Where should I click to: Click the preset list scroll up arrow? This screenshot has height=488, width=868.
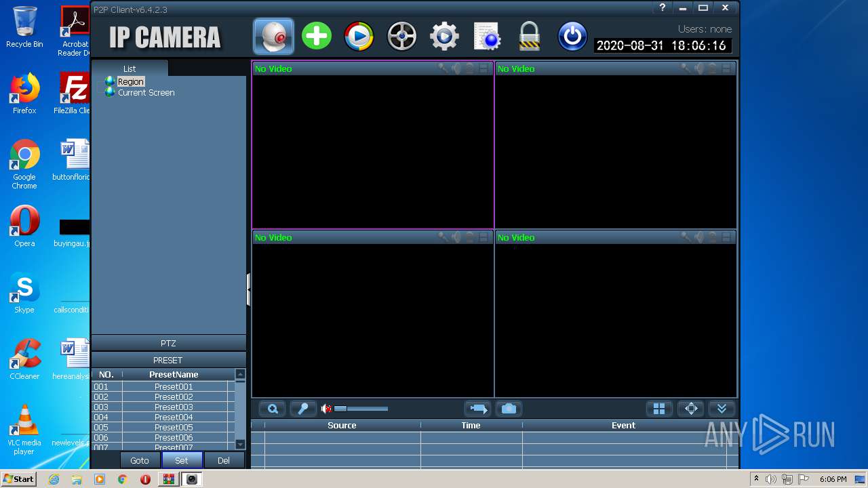(240, 374)
